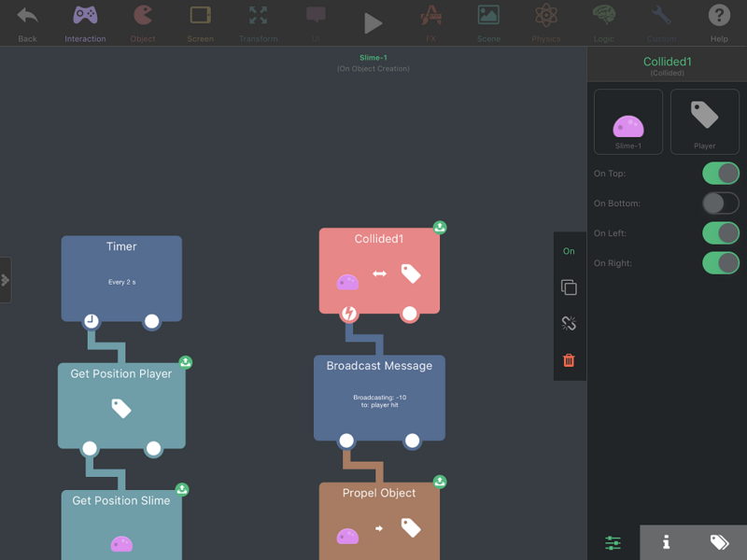Open the Physics behaviors category
The width and height of the screenshot is (747, 560).
[546, 22]
